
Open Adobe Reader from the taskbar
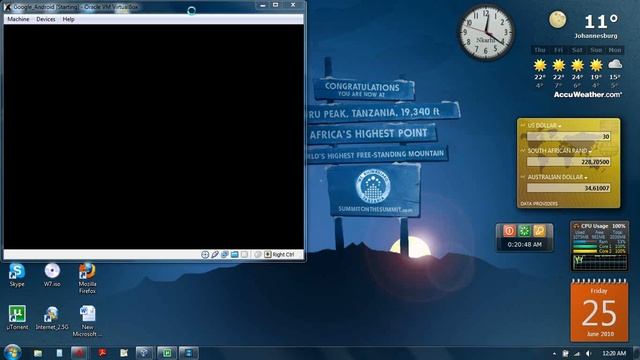point(102,353)
